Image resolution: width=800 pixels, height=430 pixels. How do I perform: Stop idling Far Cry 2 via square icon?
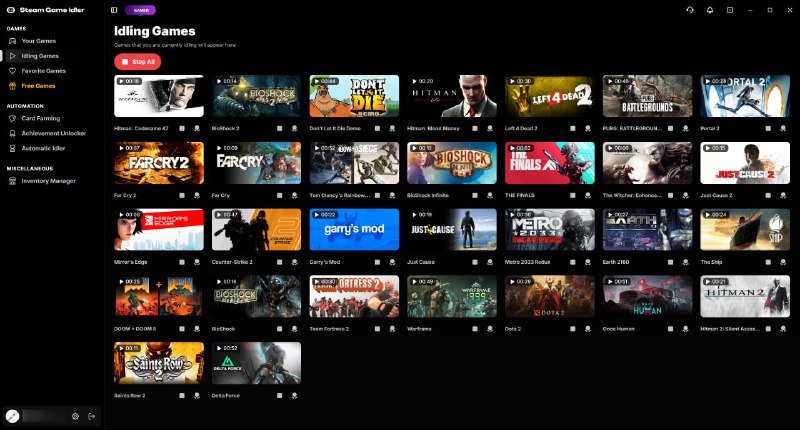(182, 195)
